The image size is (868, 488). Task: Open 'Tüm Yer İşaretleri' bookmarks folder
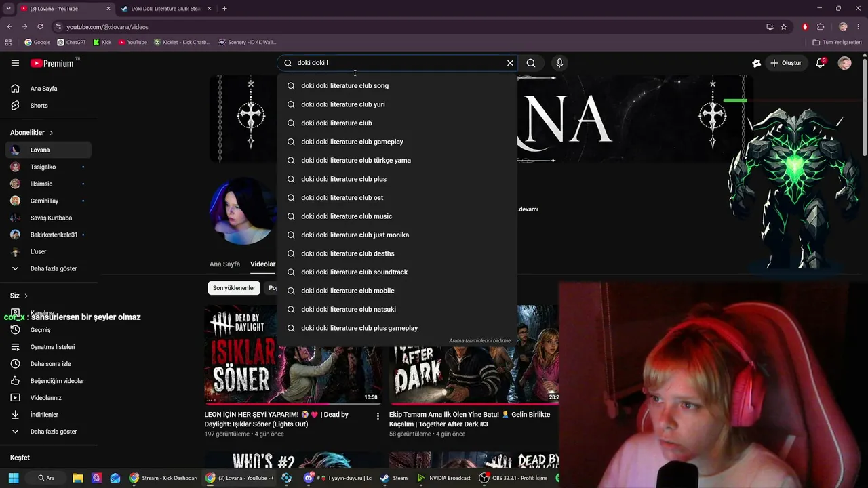click(x=837, y=42)
